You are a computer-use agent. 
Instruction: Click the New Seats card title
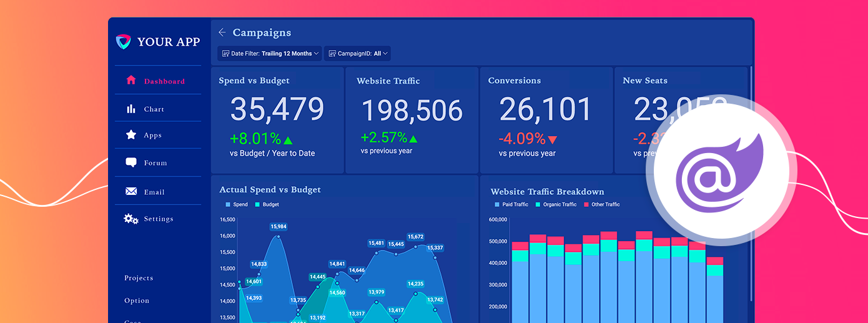click(x=645, y=81)
